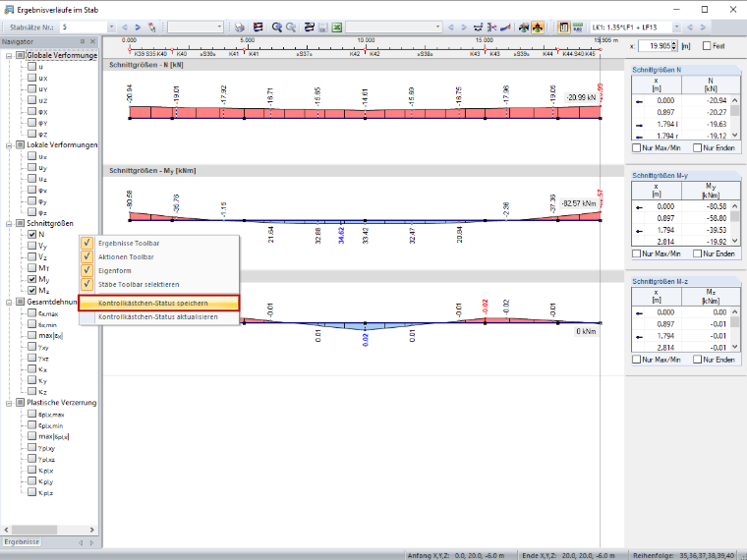The image size is (747, 560).
Task: Click the zoom-in magnifier icon
Action: 277,28
